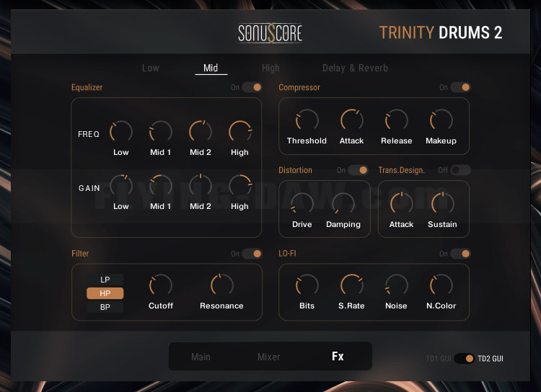The width and height of the screenshot is (541, 392).
Task: Click the Compressor Release knob
Action: (397, 120)
